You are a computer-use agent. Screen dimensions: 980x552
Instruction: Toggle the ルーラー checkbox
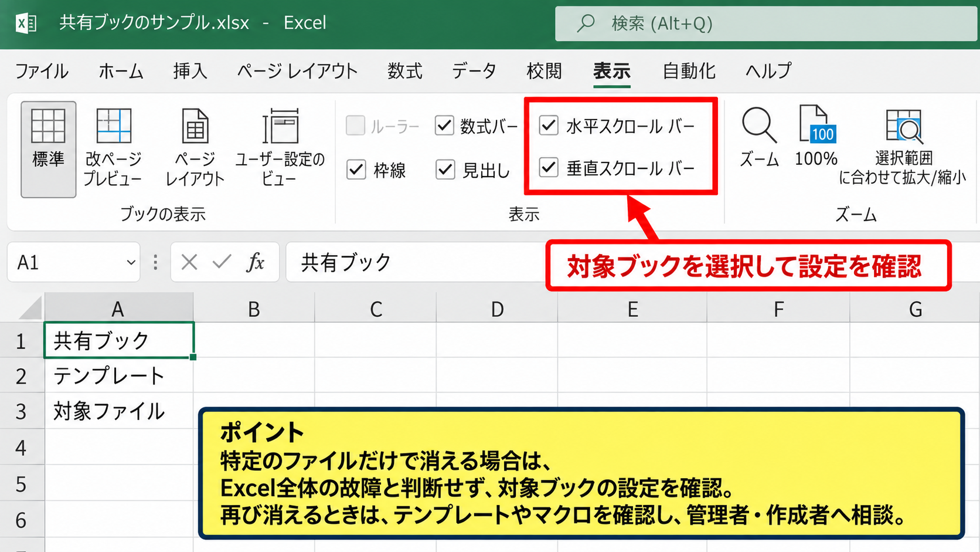[x=356, y=126]
